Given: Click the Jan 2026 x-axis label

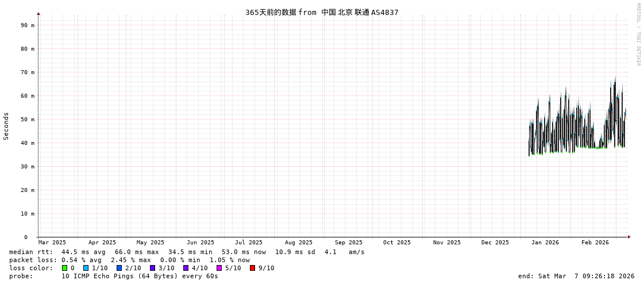Looking at the screenshot, I should tap(545, 243).
